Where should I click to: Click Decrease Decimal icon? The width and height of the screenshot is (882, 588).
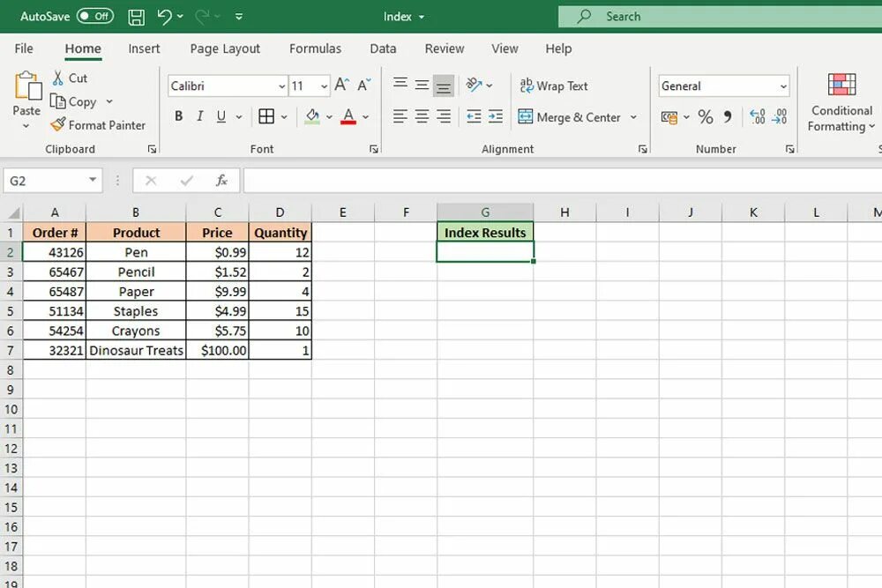[x=780, y=116]
